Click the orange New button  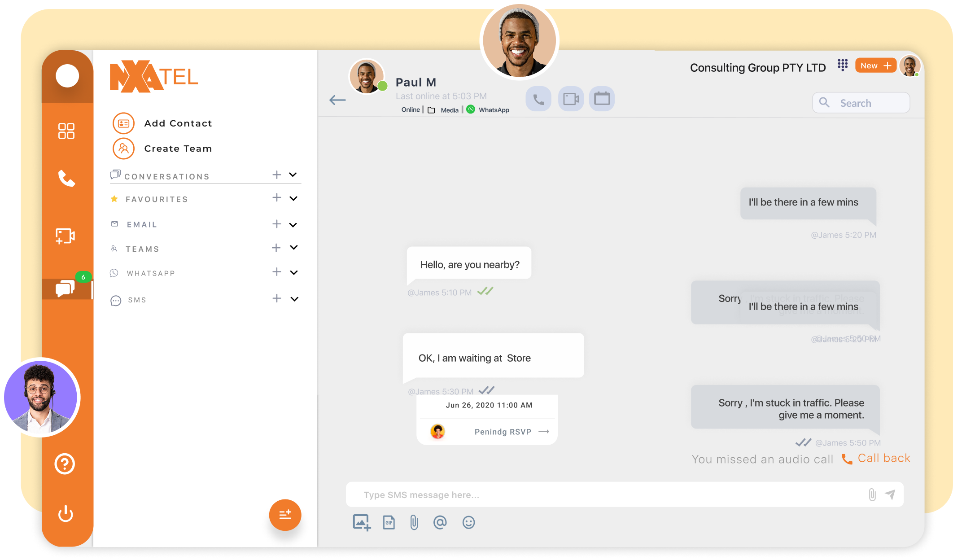coord(875,66)
